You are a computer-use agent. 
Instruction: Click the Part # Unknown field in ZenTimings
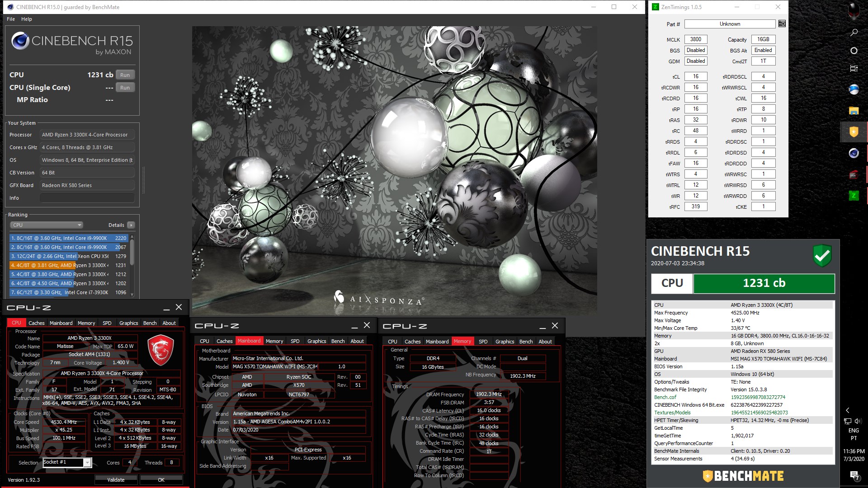(x=730, y=24)
